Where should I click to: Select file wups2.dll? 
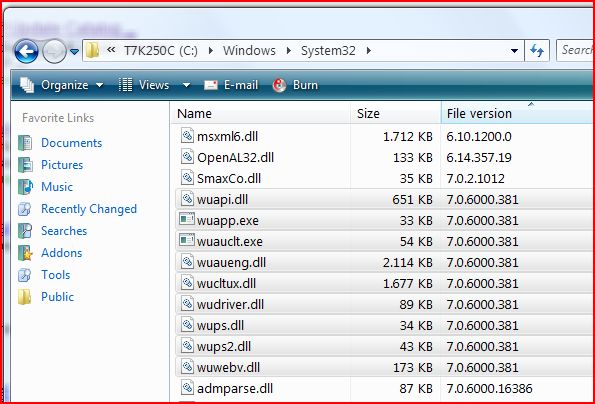tap(224, 347)
